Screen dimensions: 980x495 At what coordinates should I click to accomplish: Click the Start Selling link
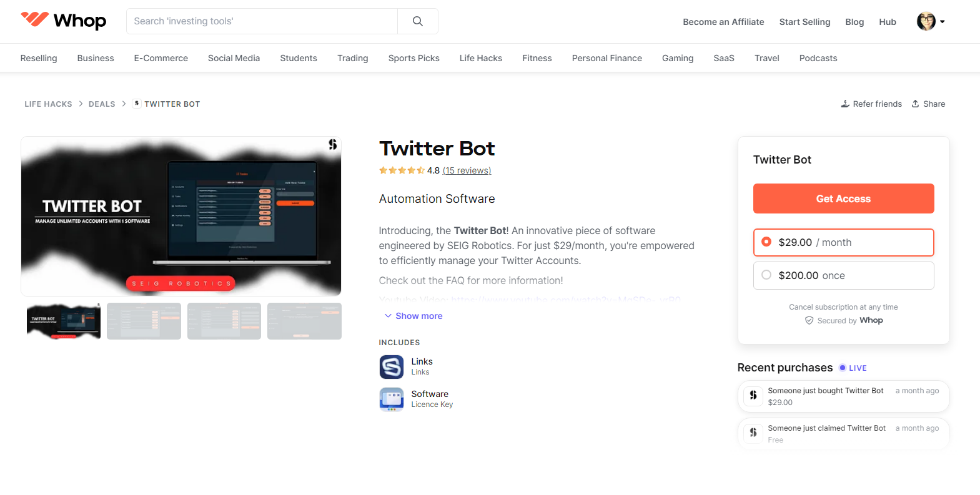pos(804,22)
